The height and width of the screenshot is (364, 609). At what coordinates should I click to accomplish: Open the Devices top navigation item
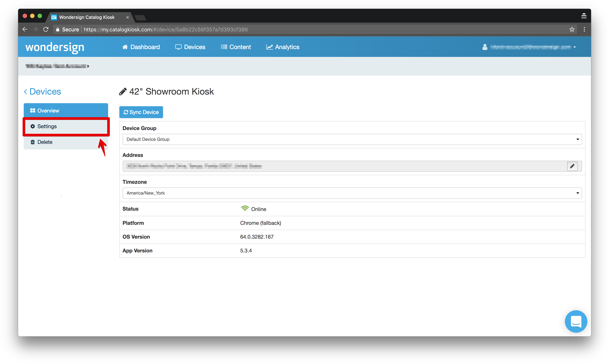190,47
